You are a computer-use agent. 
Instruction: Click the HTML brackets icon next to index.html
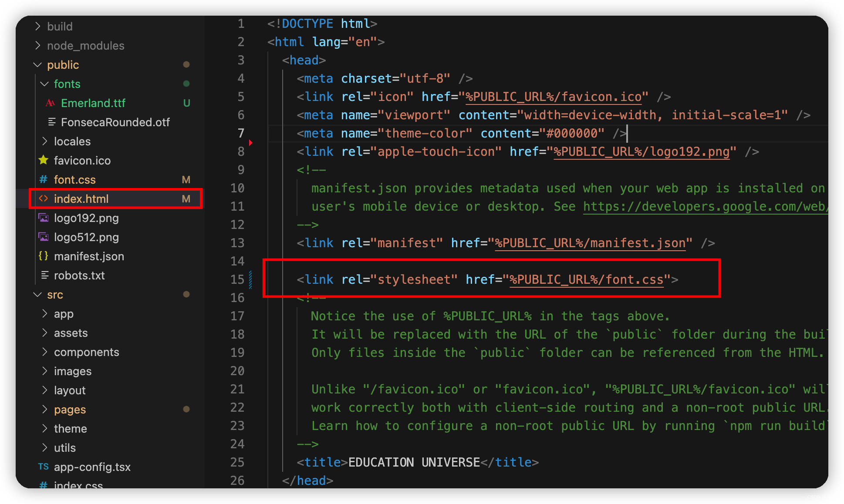[44, 198]
